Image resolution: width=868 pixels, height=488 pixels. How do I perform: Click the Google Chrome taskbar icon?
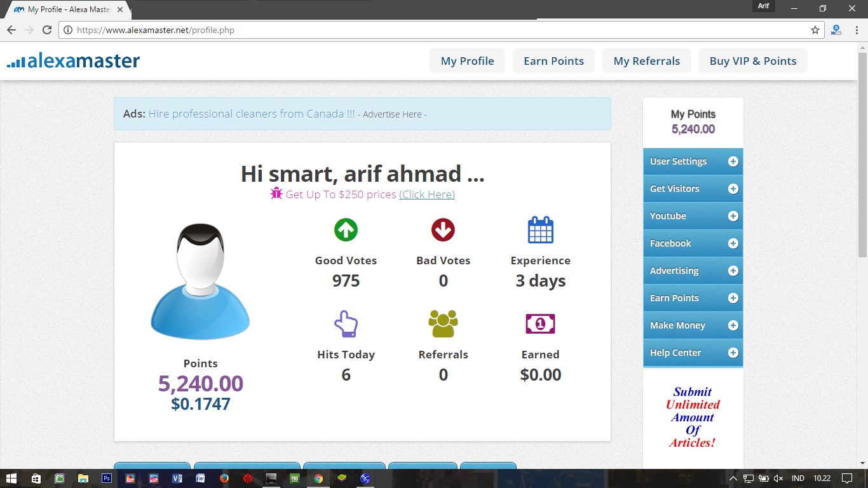tap(318, 478)
